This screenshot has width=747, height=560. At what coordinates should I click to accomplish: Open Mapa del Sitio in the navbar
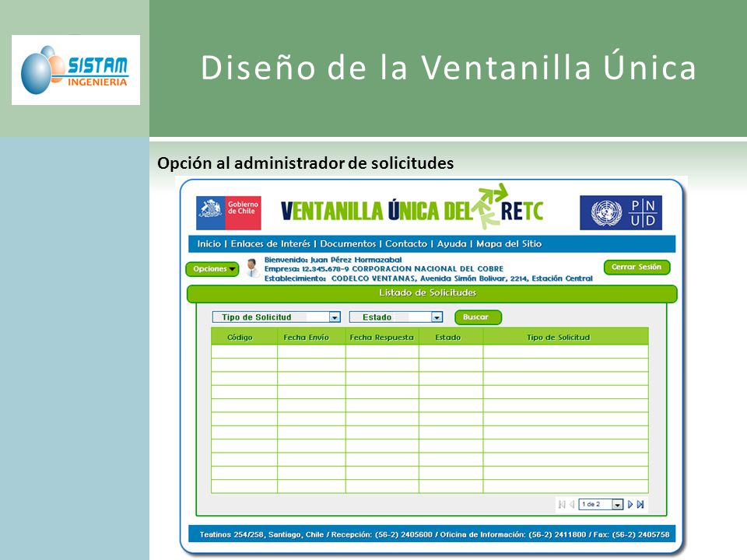coord(509,243)
